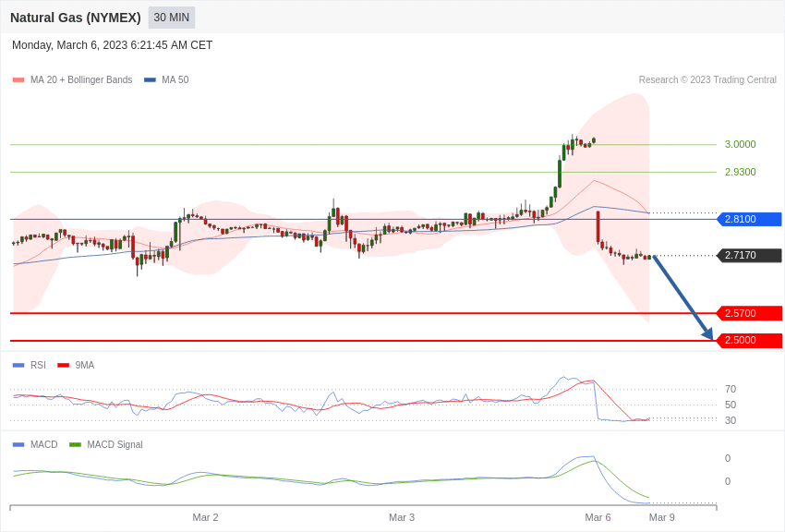Click the RSI blue legend swatch
Screen dimensions: 785x532
click(x=18, y=366)
